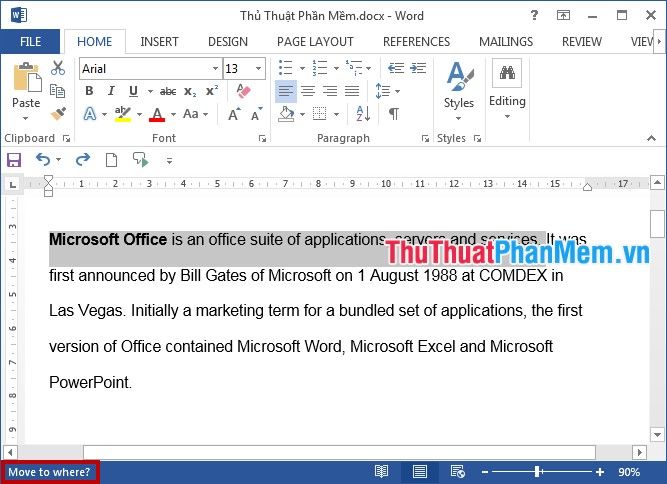667x484 pixels.
Task: Click the Copy icon in Clipboard group
Action: pos(57,91)
